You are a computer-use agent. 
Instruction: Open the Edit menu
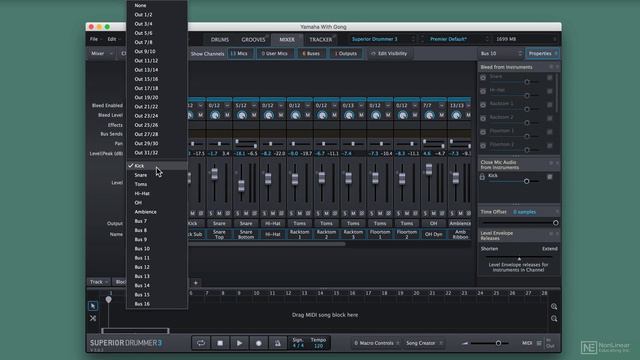coord(113,39)
